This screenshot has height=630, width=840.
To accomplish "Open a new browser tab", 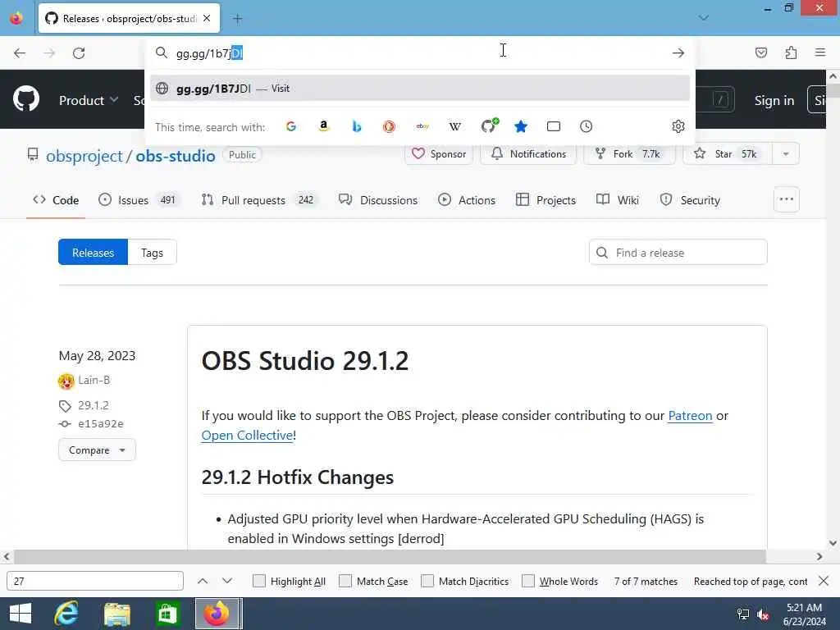I will [x=237, y=19].
